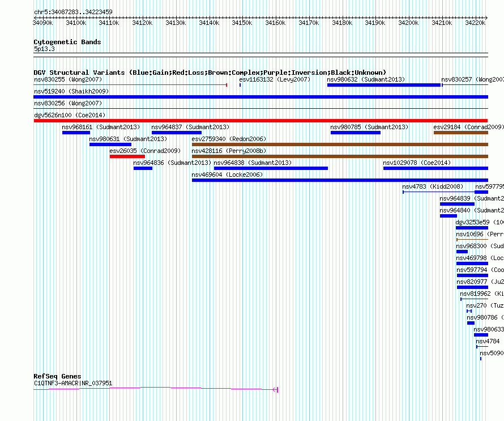Viewport: 504px width, 421px height.
Task: Click the C1QTNF3-AMACR NR_037951 gene label
Action: (73, 383)
